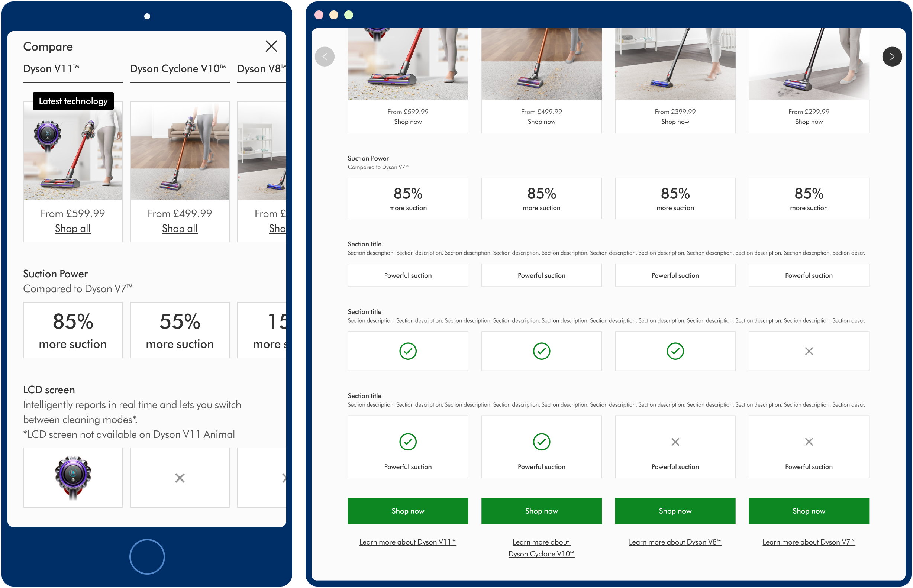Open Shop all under From £499.99

[180, 228]
